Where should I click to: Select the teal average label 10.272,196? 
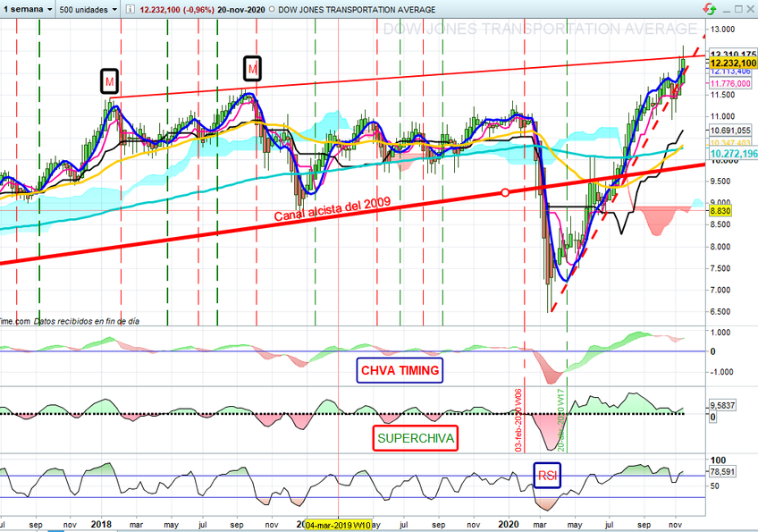pos(733,153)
